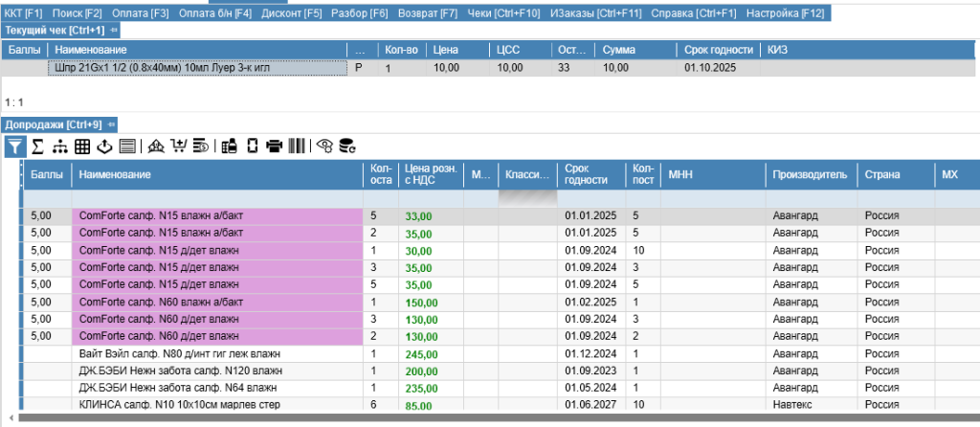The image size is (980, 427).
Task: Open Чеки [Ctrl+F10] menu item
Action: click(x=503, y=13)
